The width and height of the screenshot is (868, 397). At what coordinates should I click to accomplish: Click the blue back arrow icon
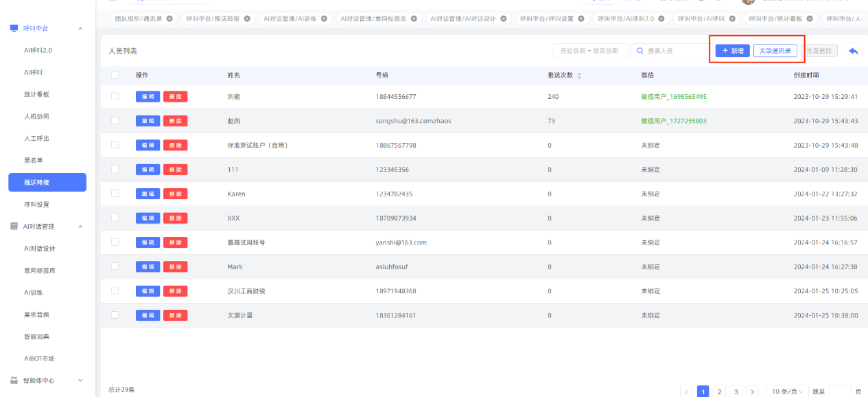854,51
